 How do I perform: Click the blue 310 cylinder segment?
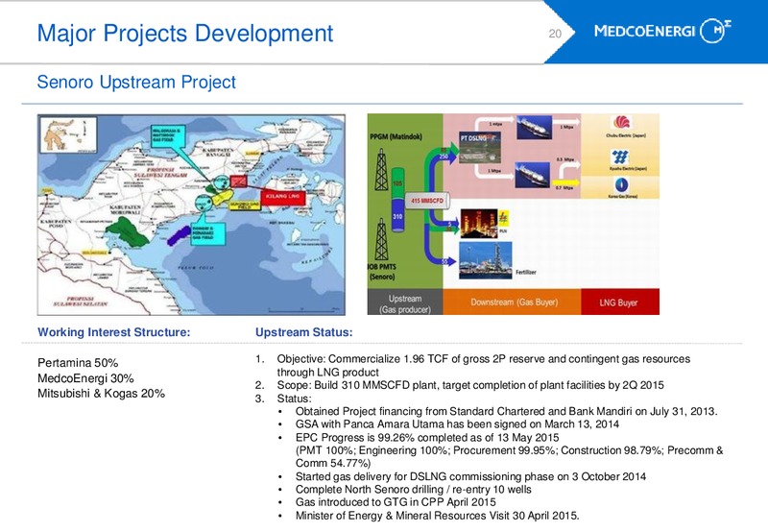click(x=397, y=216)
